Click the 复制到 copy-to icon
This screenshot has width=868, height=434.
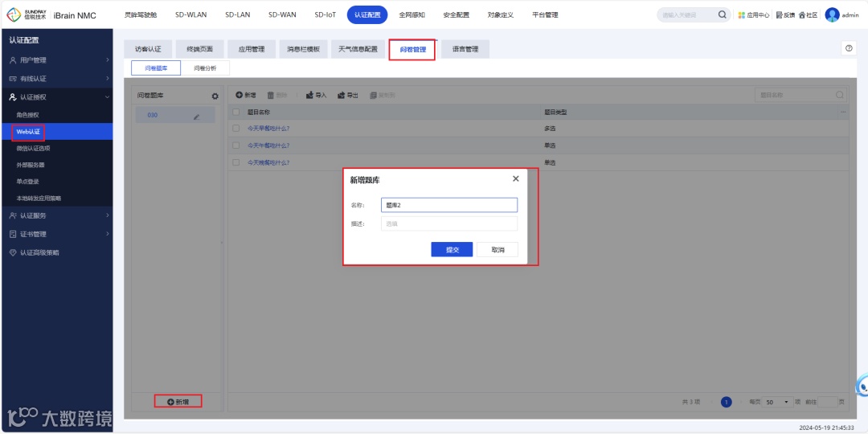pos(373,95)
